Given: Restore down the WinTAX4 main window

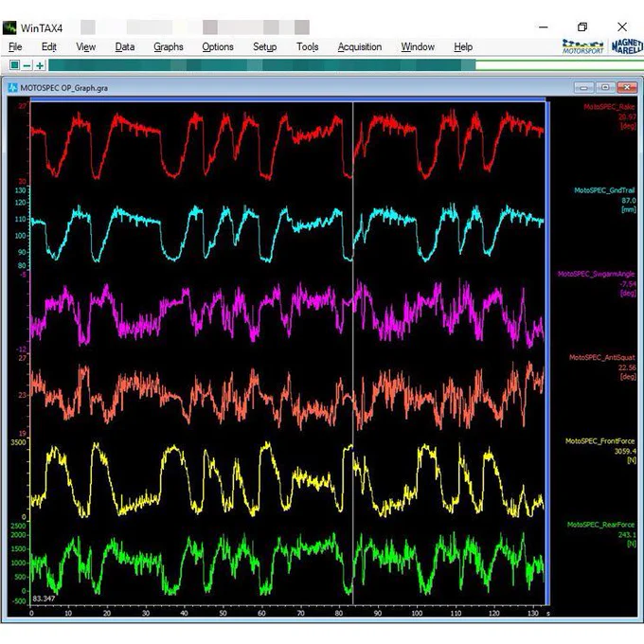Looking at the screenshot, I should pyautogui.click(x=582, y=27).
